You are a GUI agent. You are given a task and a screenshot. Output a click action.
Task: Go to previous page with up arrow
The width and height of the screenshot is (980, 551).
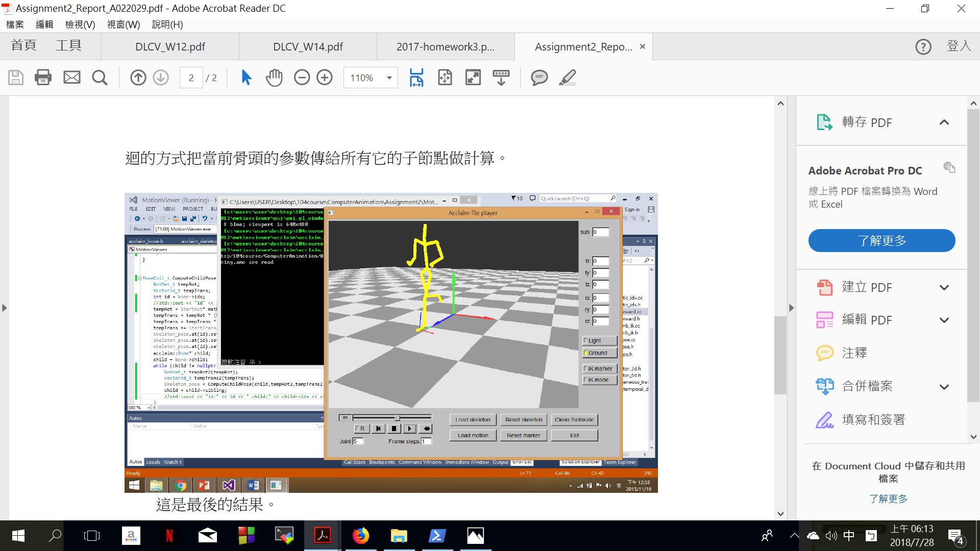138,78
